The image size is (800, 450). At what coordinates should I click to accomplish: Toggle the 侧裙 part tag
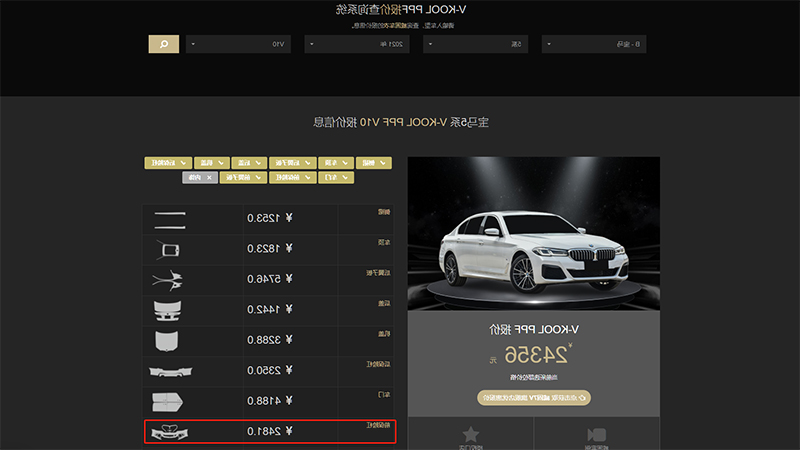click(374, 163)
